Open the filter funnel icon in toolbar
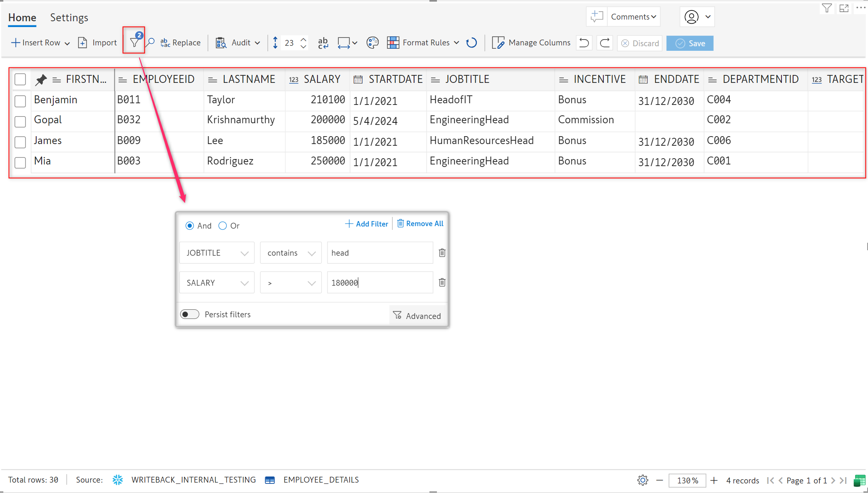The height and width of the screenshot is (493, 868). 134,42
